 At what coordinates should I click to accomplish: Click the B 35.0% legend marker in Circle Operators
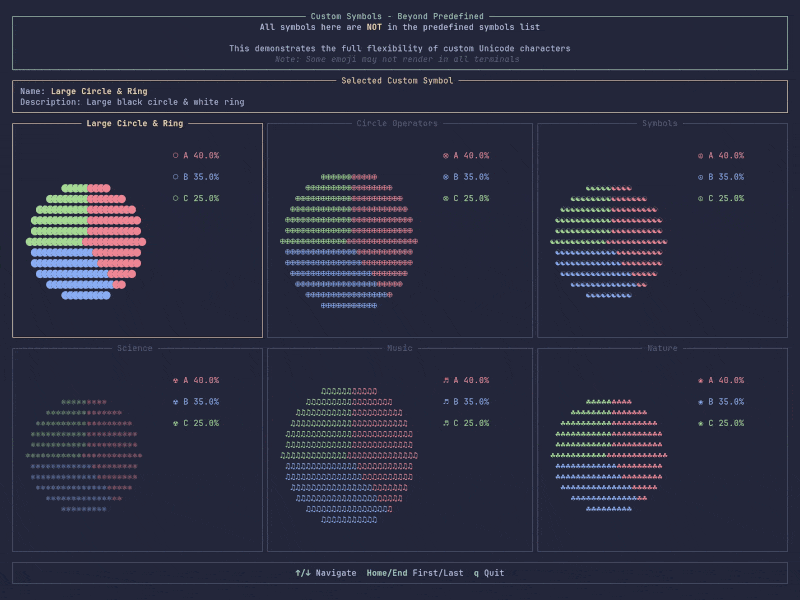point(446,177)
